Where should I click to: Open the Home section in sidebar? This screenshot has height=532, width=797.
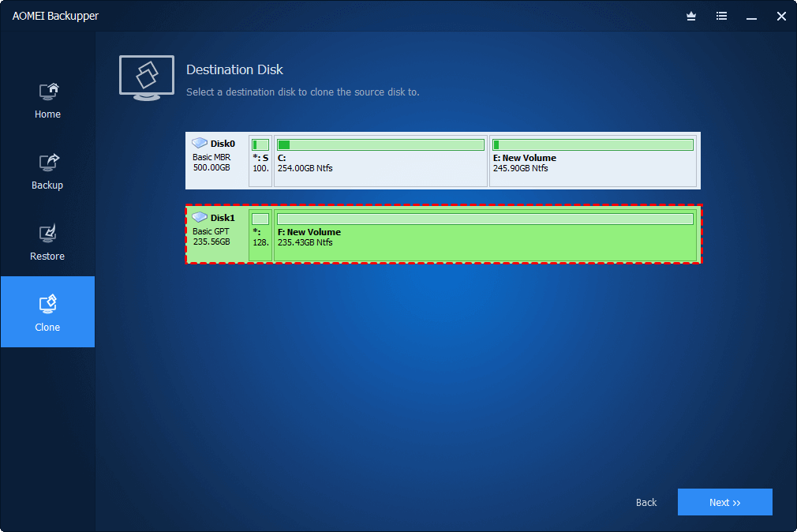click(x=47, y=99)
